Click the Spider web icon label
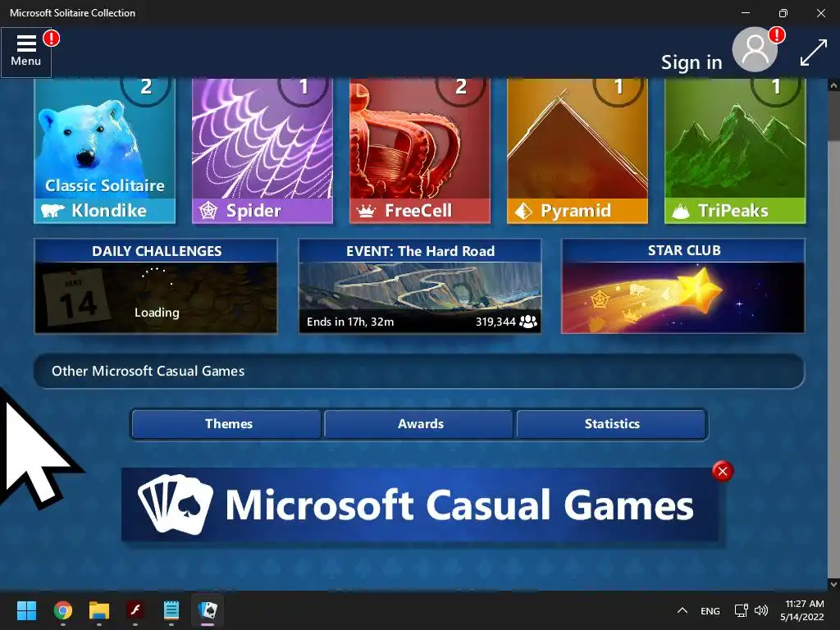840x630 pixels. click(208, 211)
